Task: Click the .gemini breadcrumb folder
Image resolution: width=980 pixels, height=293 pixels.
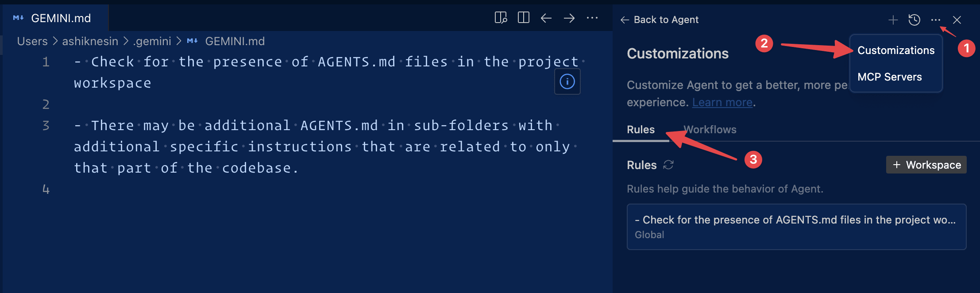Action: point(152,41)
